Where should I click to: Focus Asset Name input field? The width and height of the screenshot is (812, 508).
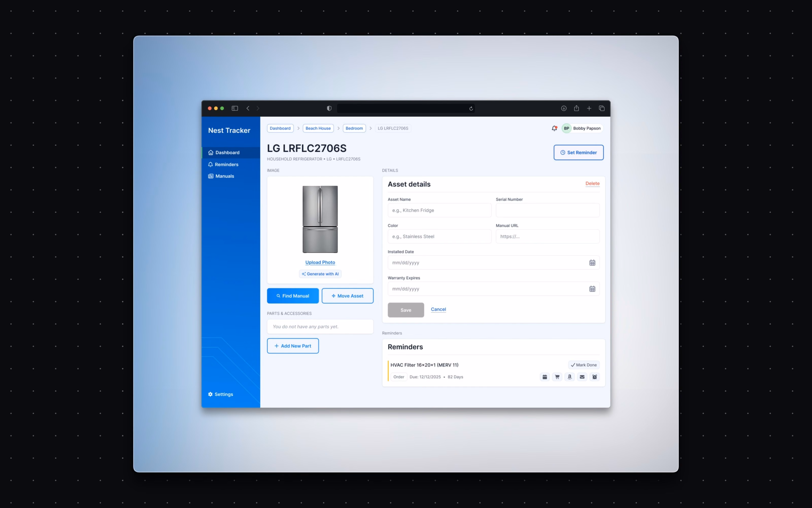pyautogui.click(x=439, y=210)
